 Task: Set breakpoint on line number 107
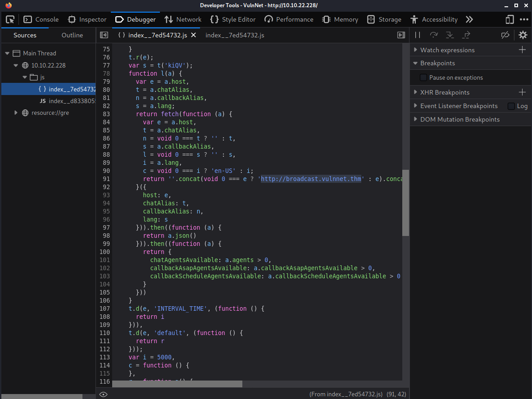[x=105, y=308]
